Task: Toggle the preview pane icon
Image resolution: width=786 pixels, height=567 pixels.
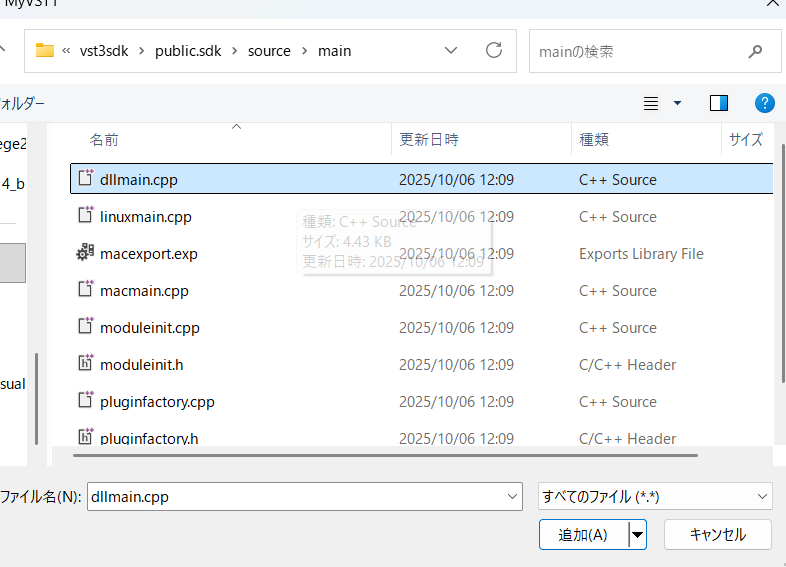Action: tap(718, 103)
